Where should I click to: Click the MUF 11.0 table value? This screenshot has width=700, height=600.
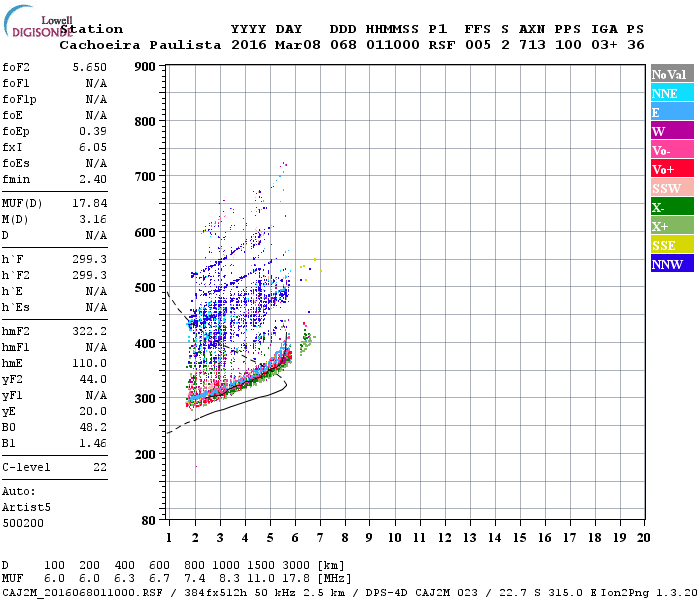[x=261, y=579]
